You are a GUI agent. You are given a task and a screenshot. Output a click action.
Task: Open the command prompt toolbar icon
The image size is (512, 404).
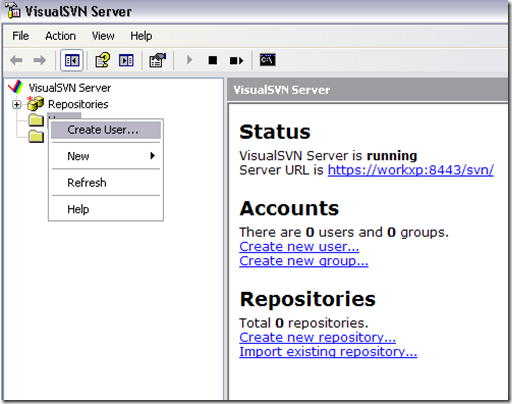[268, 60]
